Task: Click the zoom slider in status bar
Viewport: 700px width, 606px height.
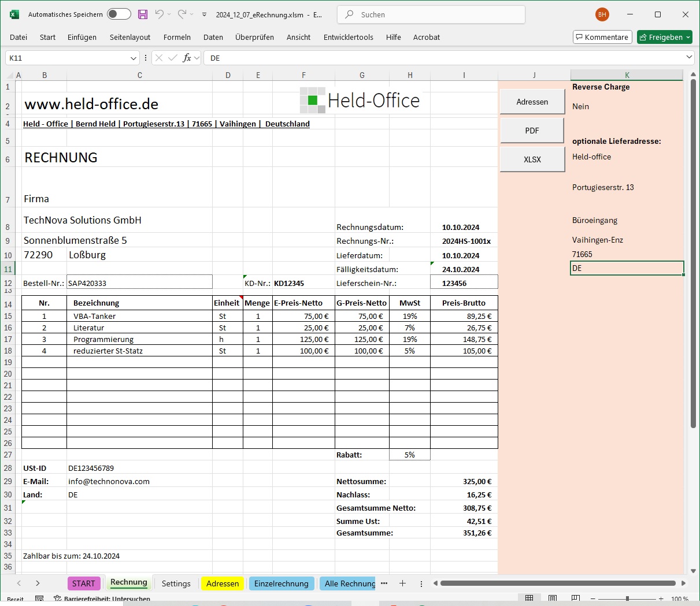Action: click(627, 598)
